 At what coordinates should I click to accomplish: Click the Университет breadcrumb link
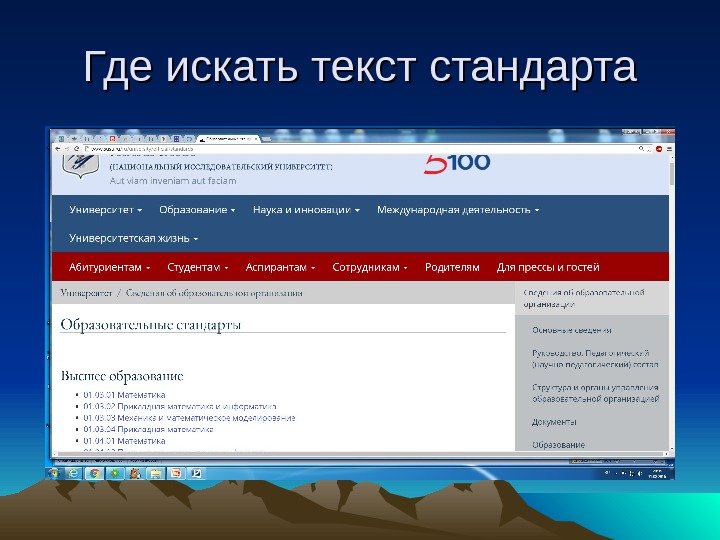pos(86,293)
